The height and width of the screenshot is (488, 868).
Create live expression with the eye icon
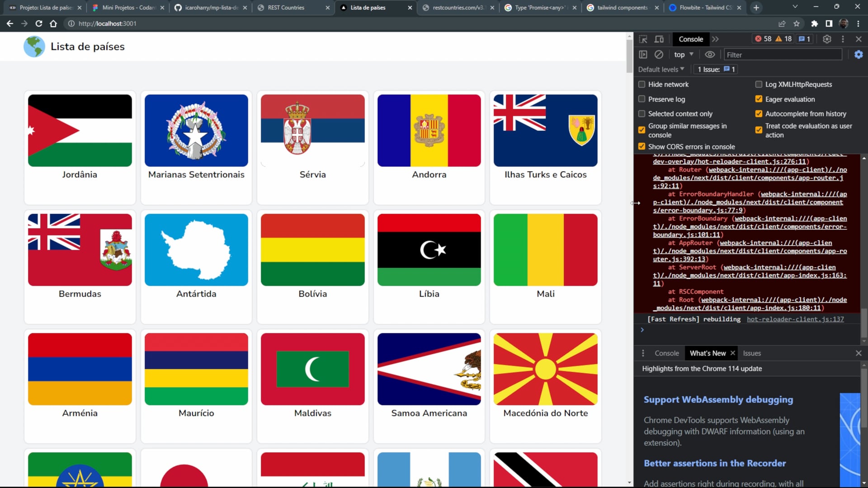[710, 55]
